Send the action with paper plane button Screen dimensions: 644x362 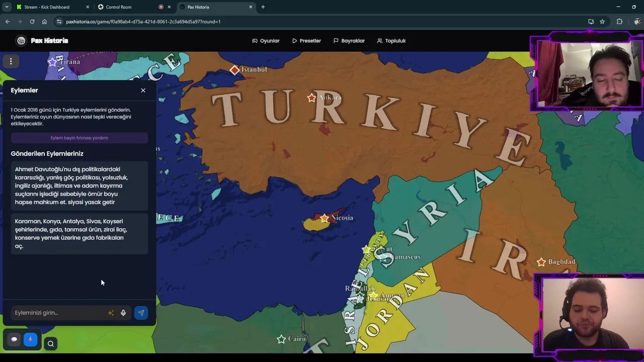(x=141, y=313)
